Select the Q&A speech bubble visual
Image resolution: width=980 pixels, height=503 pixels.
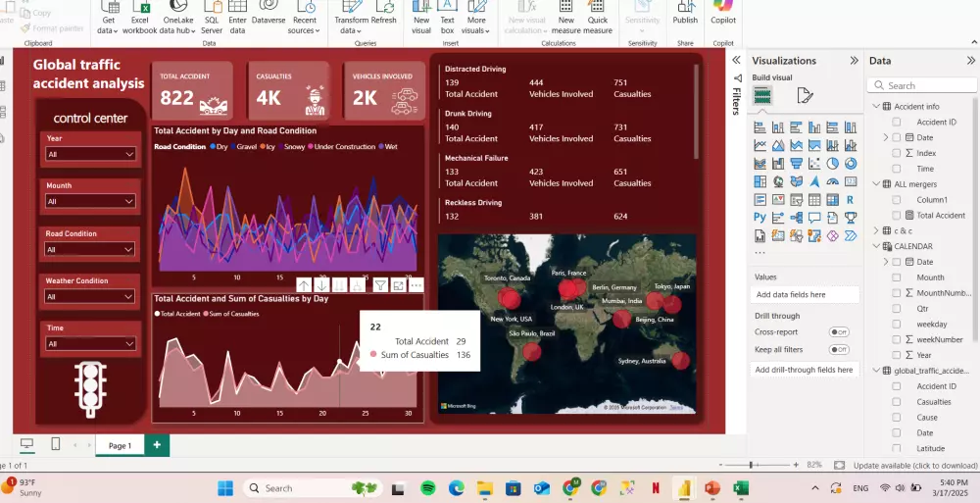814,218
